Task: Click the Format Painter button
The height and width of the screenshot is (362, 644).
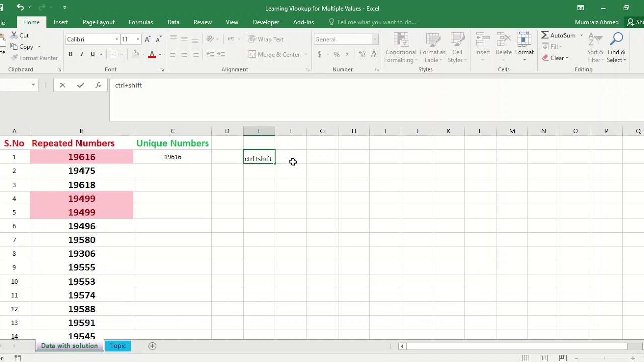Action: click(35, 58)
